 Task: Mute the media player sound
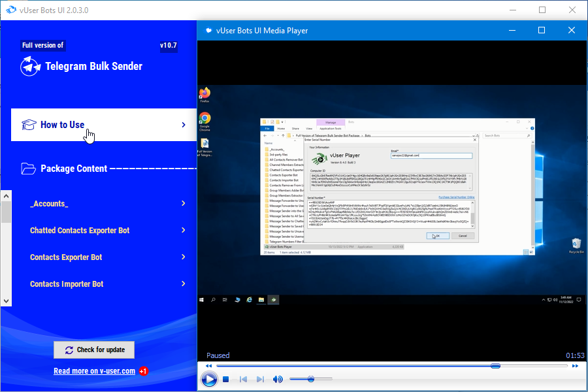(x=278, y=379)
